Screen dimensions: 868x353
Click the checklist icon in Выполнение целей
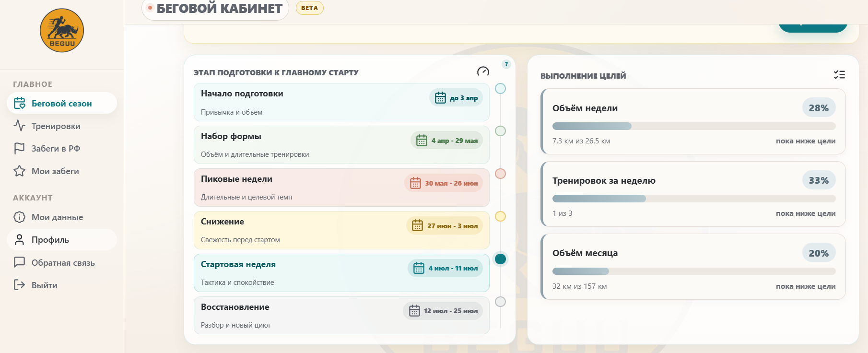click(839, 74)
